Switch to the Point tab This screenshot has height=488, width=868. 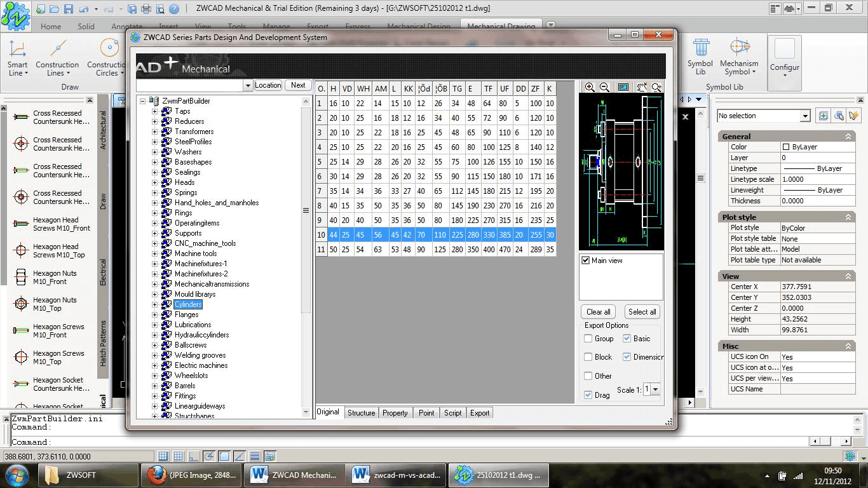tap(426, 413)
